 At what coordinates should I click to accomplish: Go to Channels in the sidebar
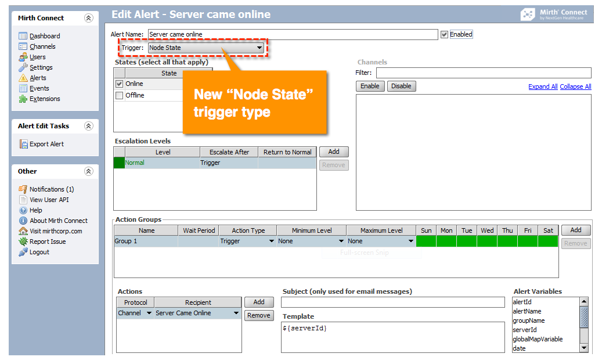click(x=42, y=46)
